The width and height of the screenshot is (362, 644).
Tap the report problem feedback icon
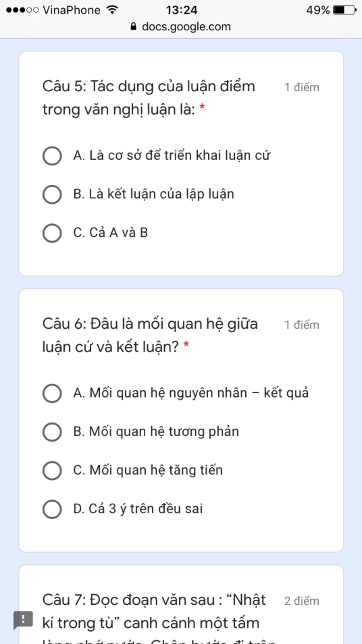pyautogui.click(x=23, y=620)
